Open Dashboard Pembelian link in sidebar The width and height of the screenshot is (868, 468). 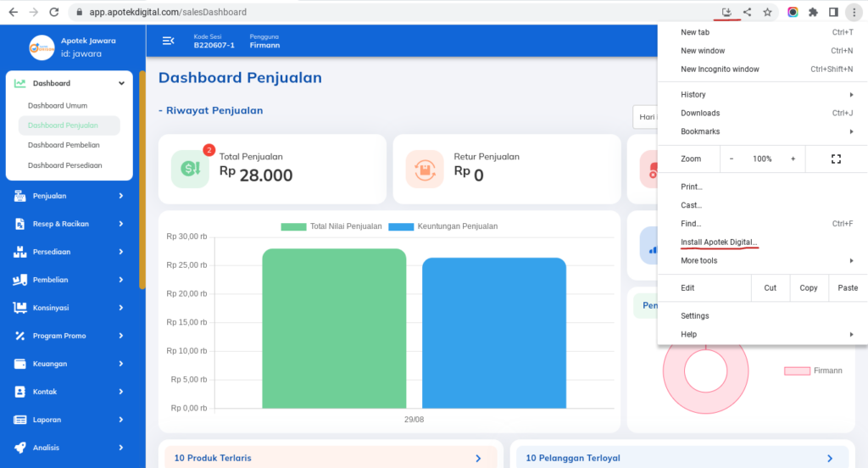tap(64, 145)
